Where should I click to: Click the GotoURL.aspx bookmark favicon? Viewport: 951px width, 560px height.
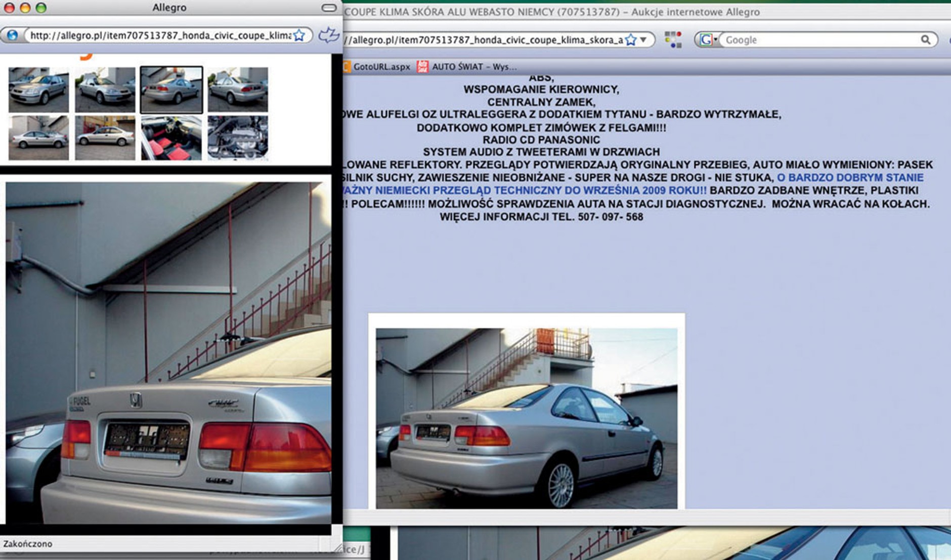coord(347,67)
